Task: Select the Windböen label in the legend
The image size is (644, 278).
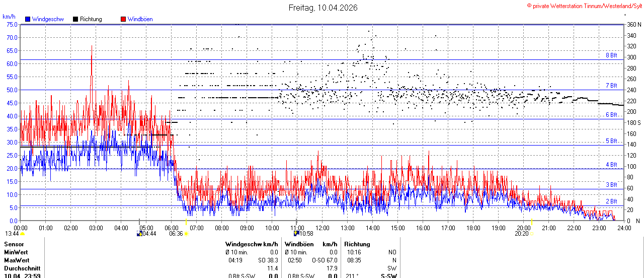Action: click(140, 19)
